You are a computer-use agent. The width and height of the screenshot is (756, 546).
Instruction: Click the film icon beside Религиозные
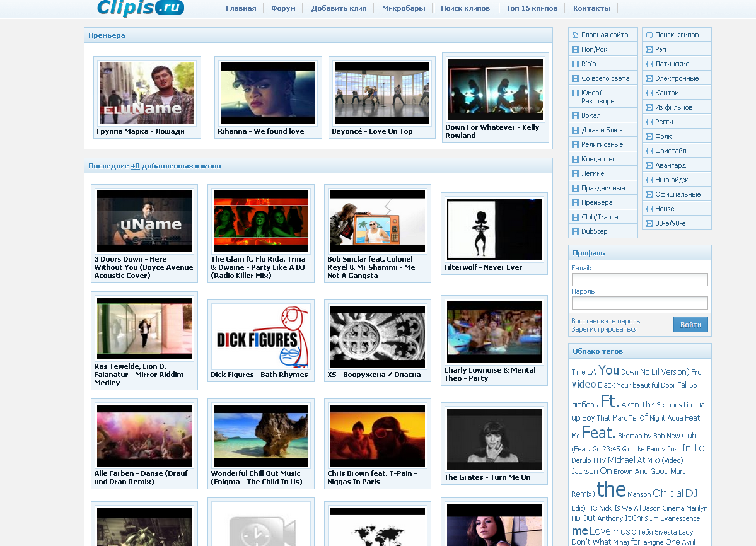[x=575, y=144]
